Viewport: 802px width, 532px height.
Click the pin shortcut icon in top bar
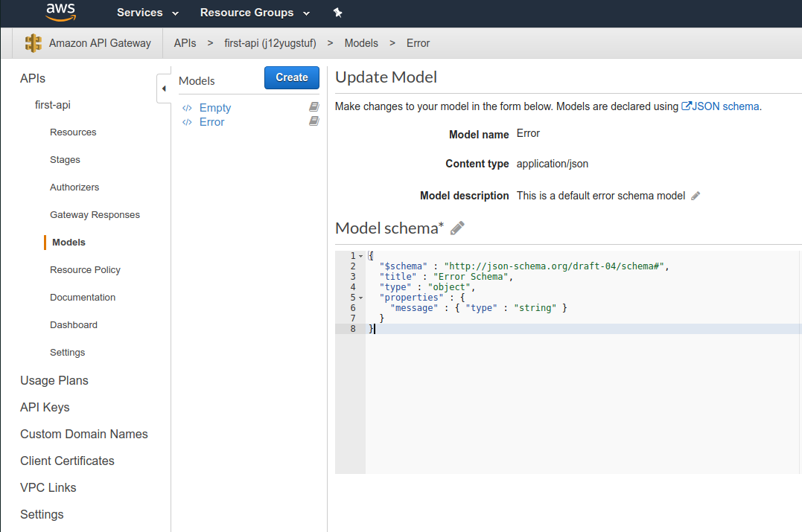[337, 12]
